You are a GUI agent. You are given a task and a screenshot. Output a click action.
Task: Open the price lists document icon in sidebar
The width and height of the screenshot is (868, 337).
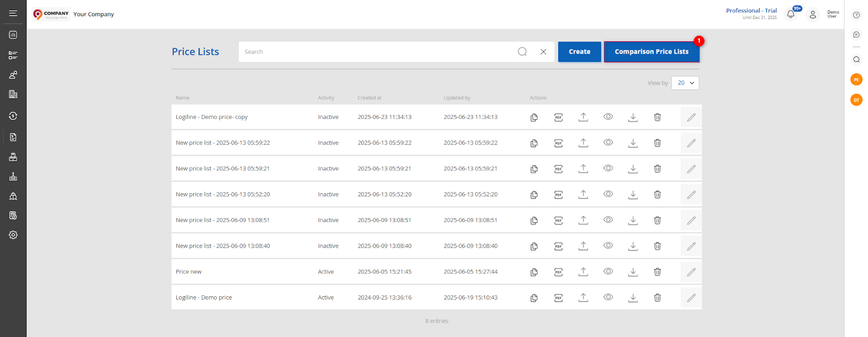[x=13, y=137]
